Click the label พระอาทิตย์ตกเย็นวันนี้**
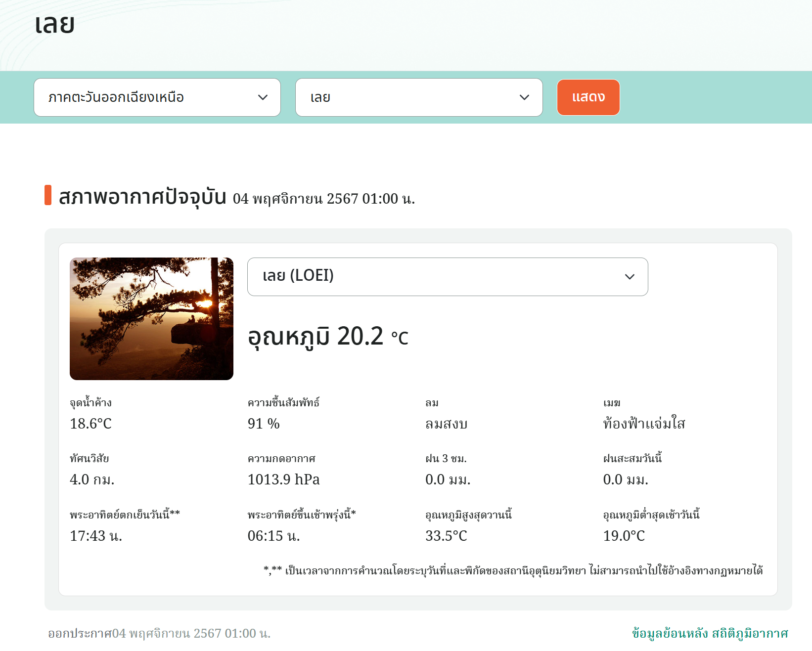The height and width of the screenshot is (651, 812). pyautogui.click(x=125, y=514)
